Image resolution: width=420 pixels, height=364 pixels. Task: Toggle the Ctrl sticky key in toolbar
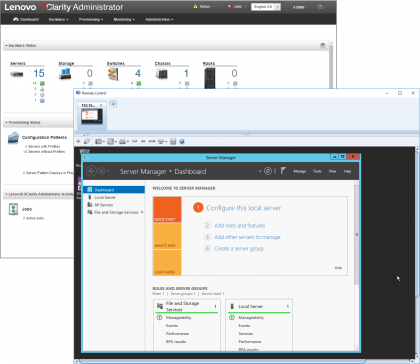point(135,142)
